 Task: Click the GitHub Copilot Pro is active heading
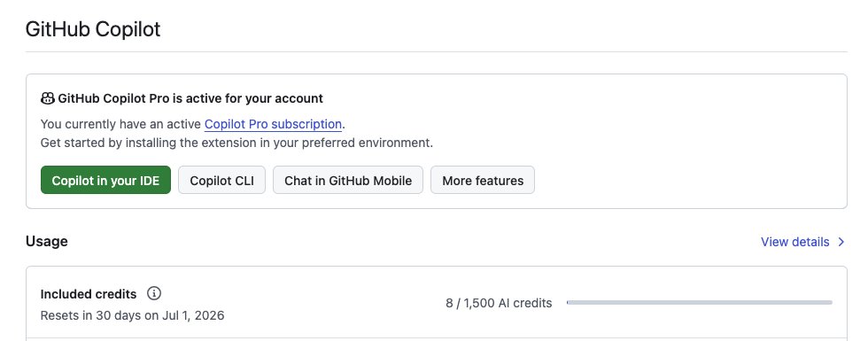pyautogui.click(x=190, y=99)
